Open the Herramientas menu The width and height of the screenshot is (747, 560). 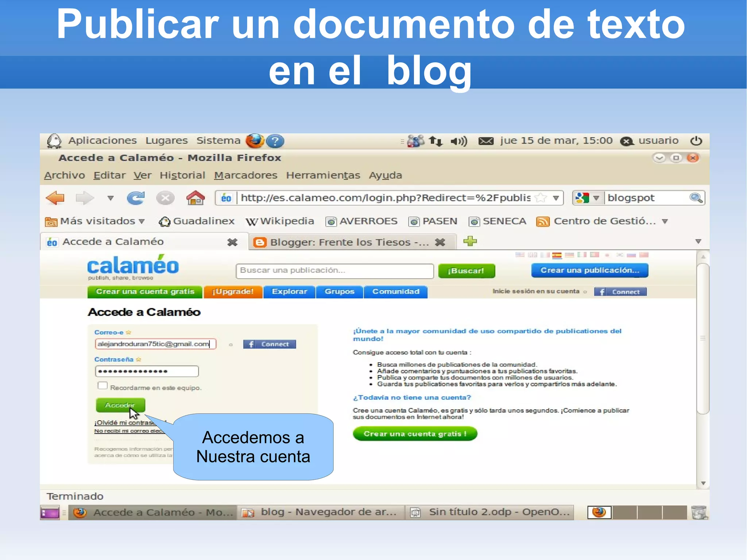(x=323, y=175)
